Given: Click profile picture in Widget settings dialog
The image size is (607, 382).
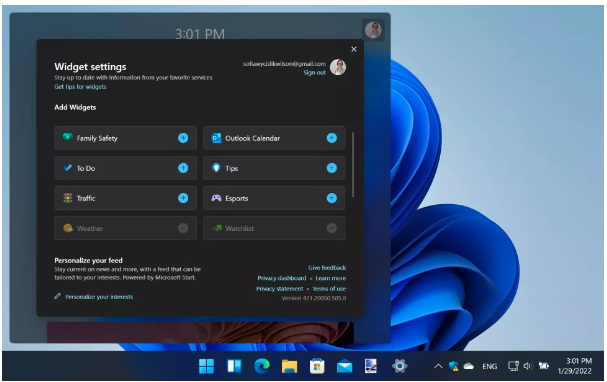Looking at the screenshot, I should click(x=338, y=67).
